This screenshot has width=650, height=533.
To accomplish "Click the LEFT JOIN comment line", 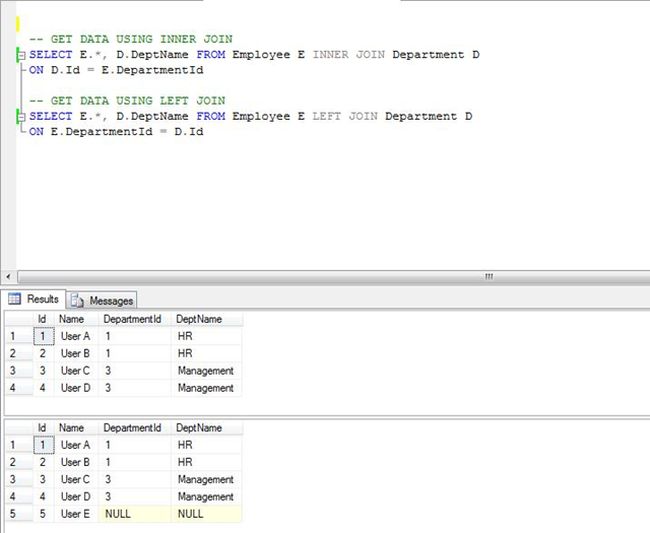I will (127, 101).
